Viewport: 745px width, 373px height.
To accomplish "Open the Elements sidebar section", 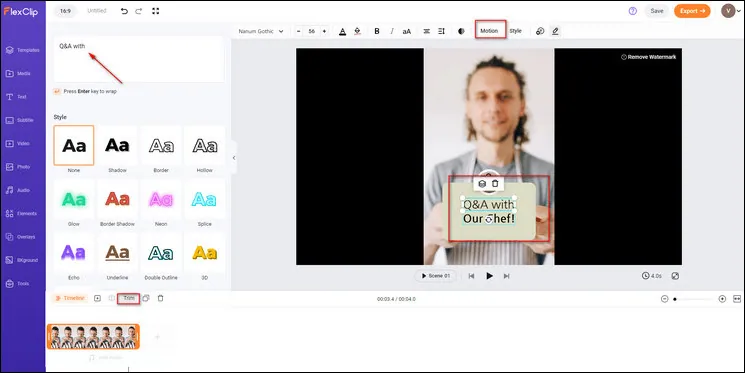I will click(x=23, y=214).
